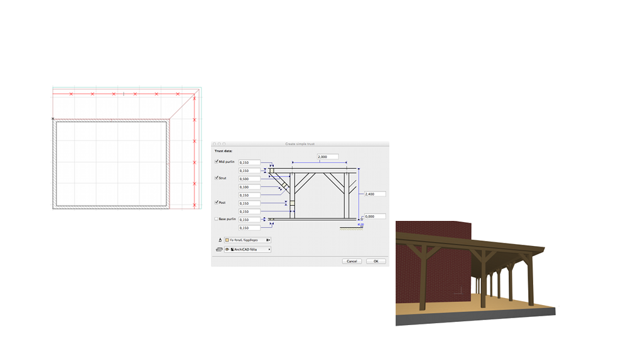Disable the Strut checkbox

click(x=217, y=178)
